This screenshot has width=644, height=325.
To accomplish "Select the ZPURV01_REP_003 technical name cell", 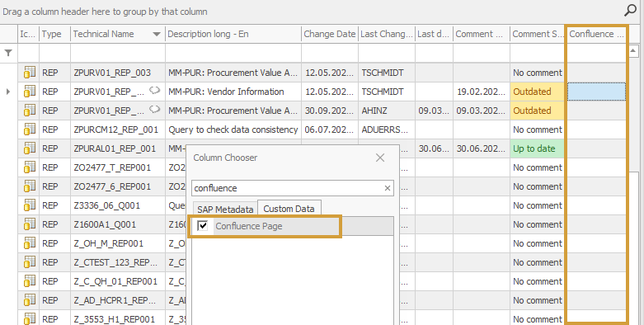I will tap(118, 73).
